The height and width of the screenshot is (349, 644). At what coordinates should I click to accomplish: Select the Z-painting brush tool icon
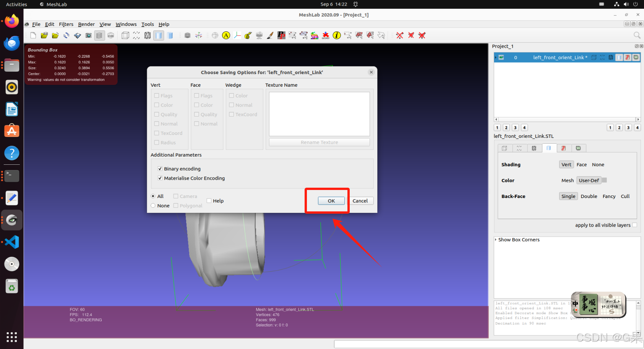pyautogui.click(x=270, y=36)
